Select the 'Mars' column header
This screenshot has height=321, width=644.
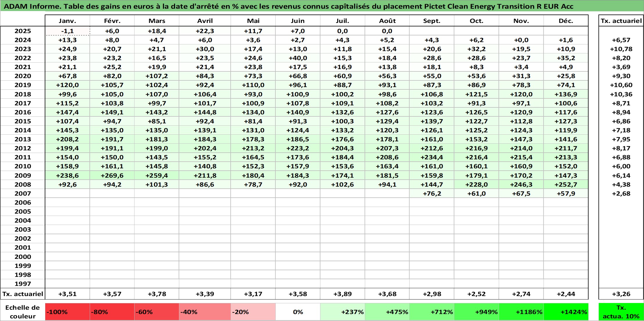(x=157, y=21)
